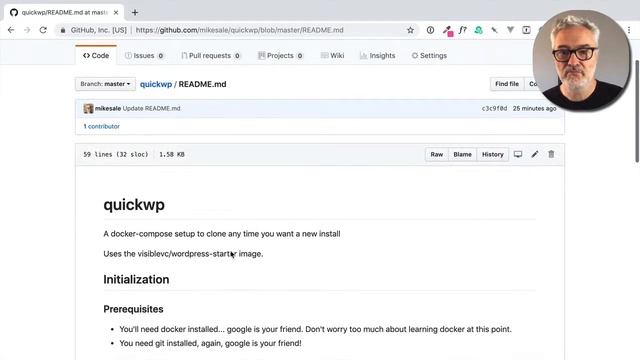Click the pink color picker extension icon
This screenshot has width=640, height=360.
pos(448,31)
